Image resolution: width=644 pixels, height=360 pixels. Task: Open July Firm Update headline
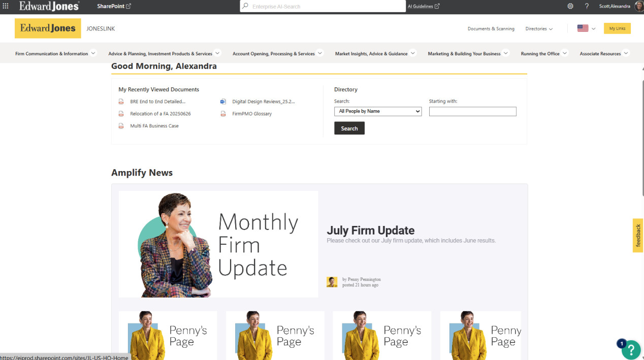click(371, 231)
